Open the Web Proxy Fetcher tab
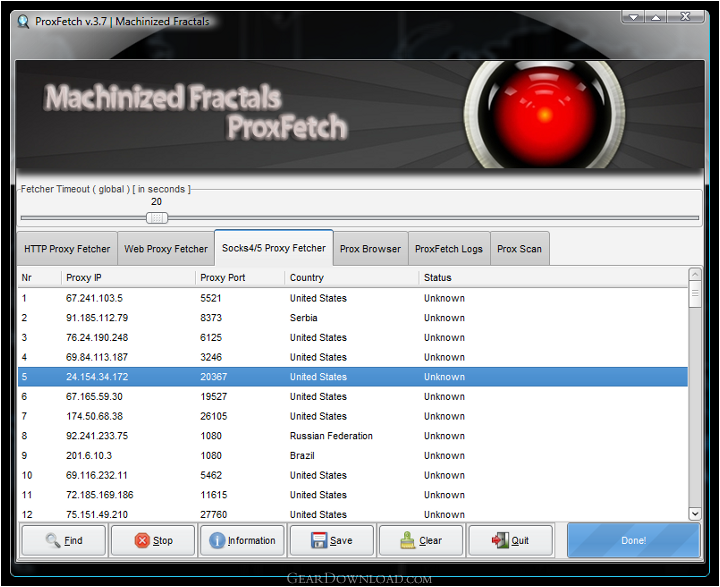Viewport: 720px width, 587px height. pos(166,249)
